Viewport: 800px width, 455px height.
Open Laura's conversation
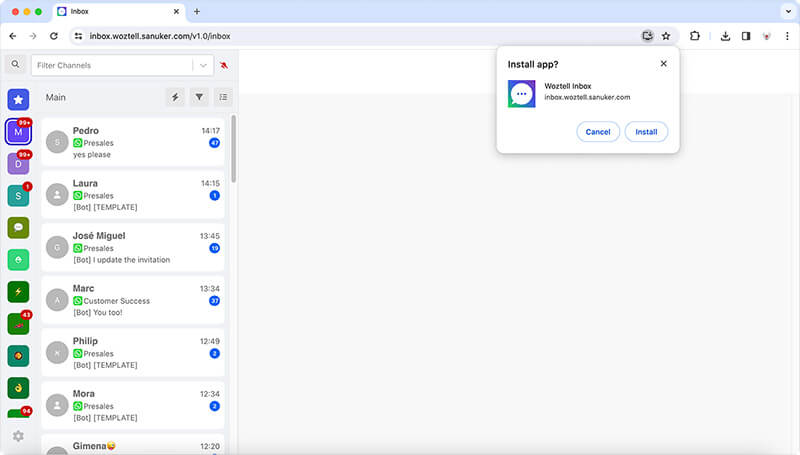[133, 195]
